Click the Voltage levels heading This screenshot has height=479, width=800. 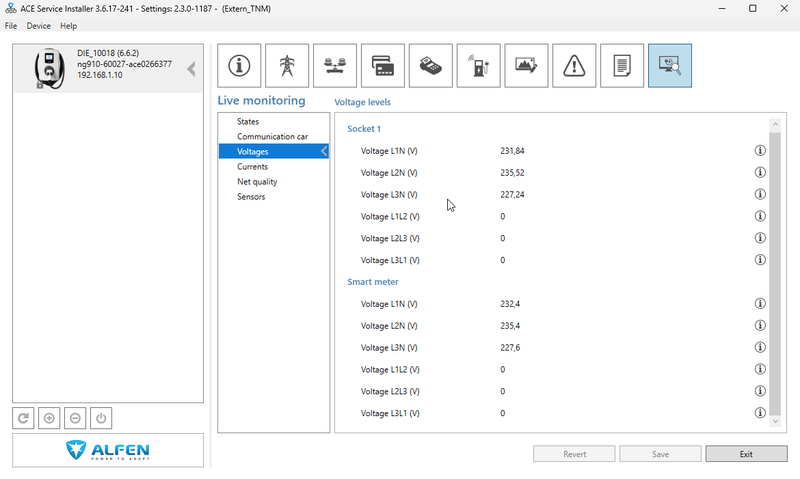[362, 102]
